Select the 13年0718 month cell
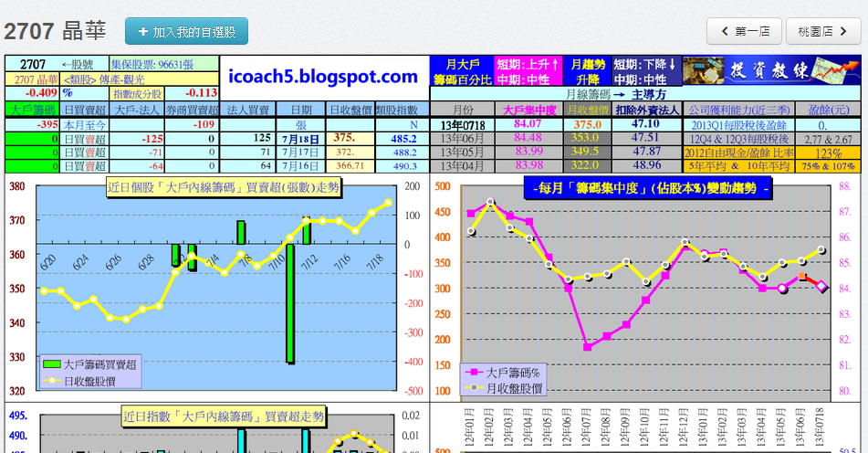Screen dimensions: 868x453 pyautogui.click(x=462, y=124)
